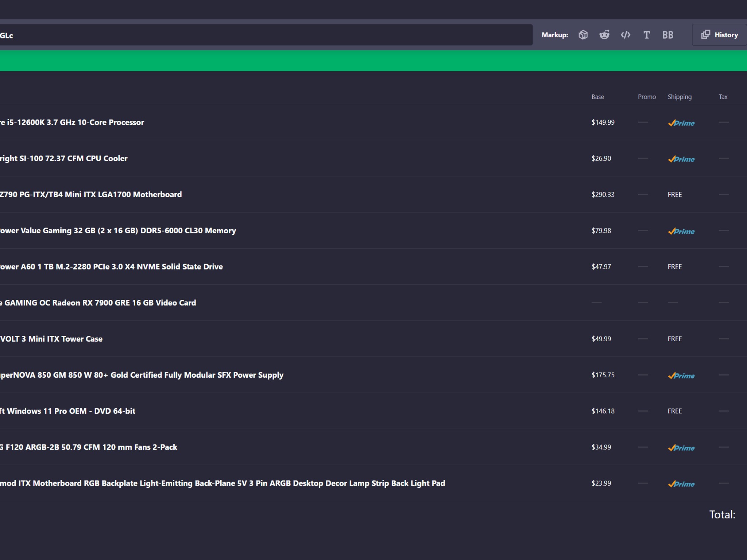Click Prime logo for SuperNOVA power supply

point(681,376)
